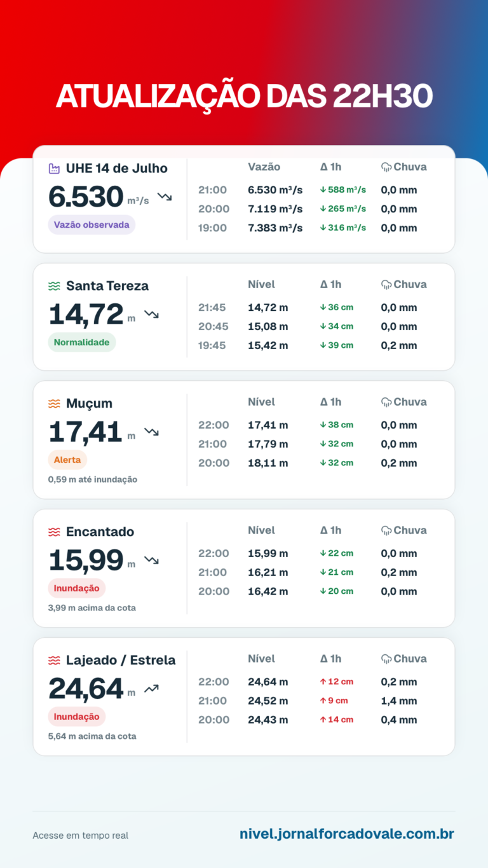
Task: Click the Santa Tereza green waves icon
Action: (x=54, y=286)
